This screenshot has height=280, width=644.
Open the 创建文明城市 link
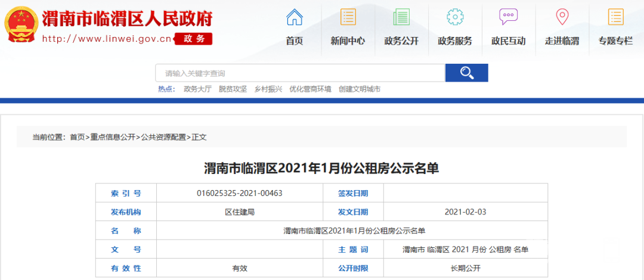360,89
